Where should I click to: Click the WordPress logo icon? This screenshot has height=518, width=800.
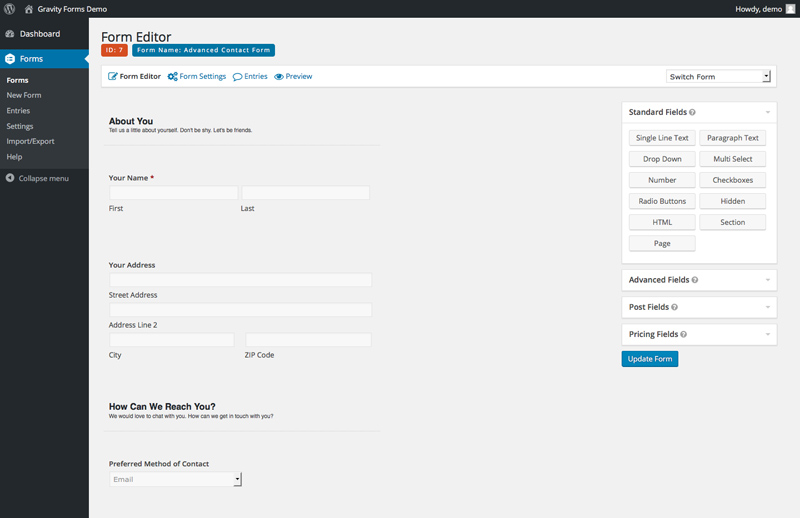(9, 9)
